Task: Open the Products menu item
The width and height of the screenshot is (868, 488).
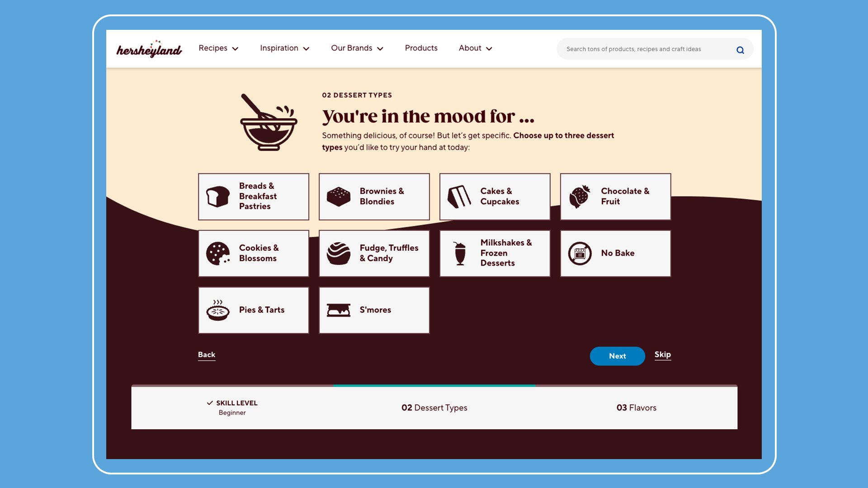Action: click(x=421, y=47)
